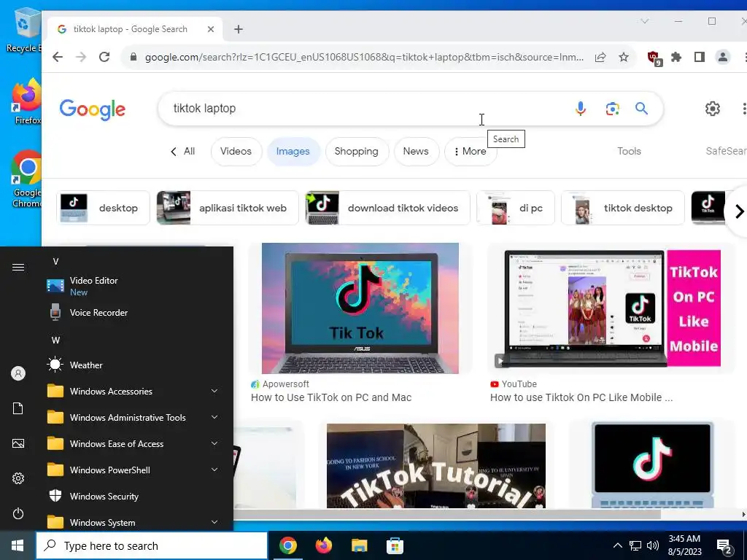The height and width of the screenshot is (560, 747).
Task: Open Firefox from the taskbar
Action: pos(323,545)
